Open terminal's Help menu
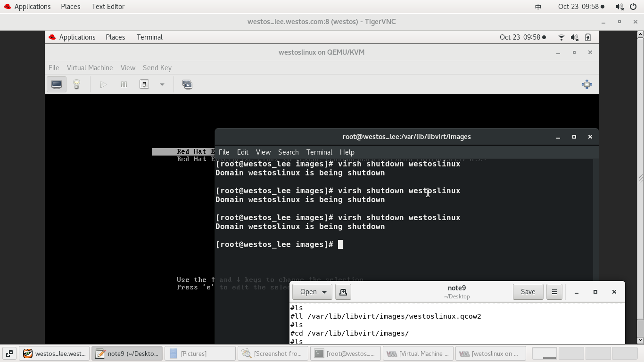The width and height of the screenshot is (644, 362). [x=347, y=152]
